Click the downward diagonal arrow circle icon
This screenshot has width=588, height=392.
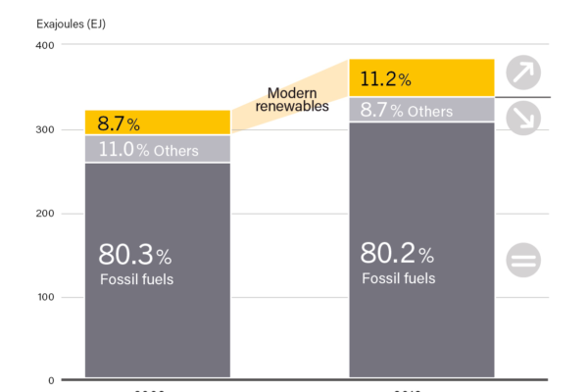click(523, 120)
